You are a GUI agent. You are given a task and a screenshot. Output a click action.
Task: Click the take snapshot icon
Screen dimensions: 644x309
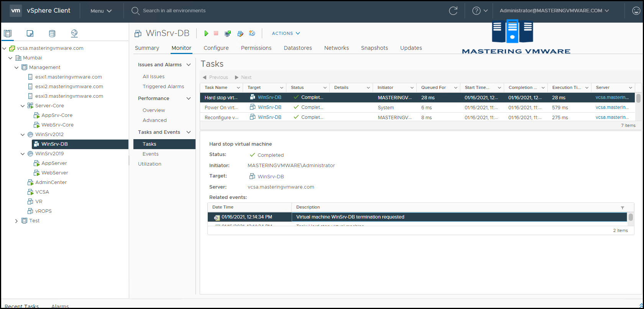pos(252,33)
